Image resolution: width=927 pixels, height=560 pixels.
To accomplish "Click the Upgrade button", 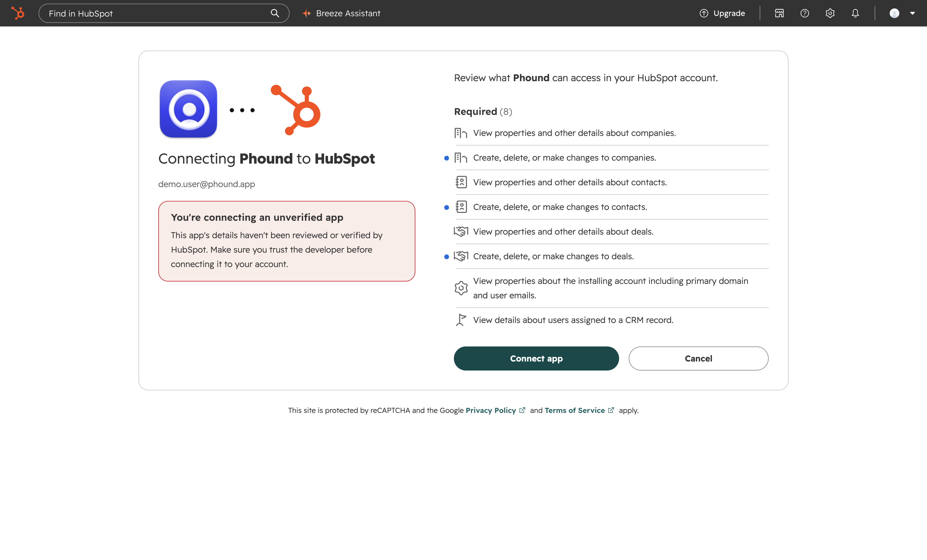I will click(722, 13).
